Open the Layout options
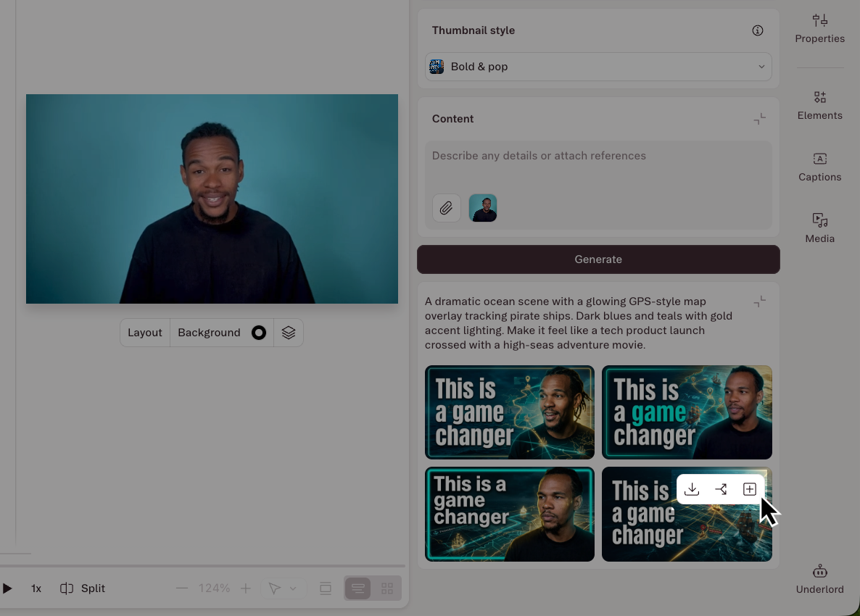 [145, 333]
